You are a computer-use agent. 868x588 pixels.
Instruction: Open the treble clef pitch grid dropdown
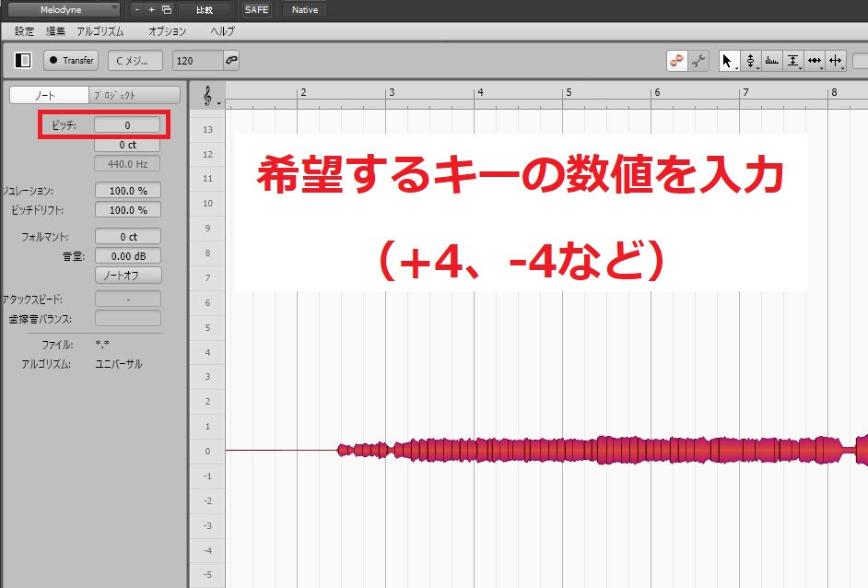coord(211,95)
